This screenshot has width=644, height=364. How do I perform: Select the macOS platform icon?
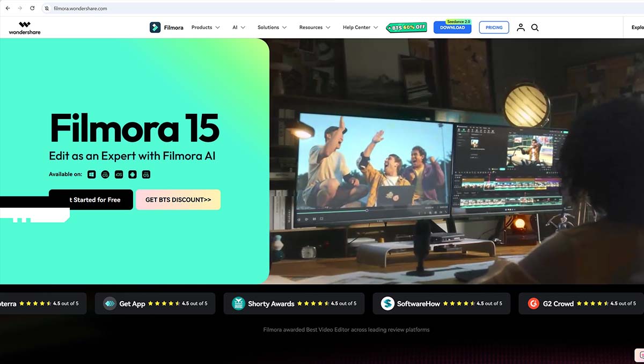(105, 174)
